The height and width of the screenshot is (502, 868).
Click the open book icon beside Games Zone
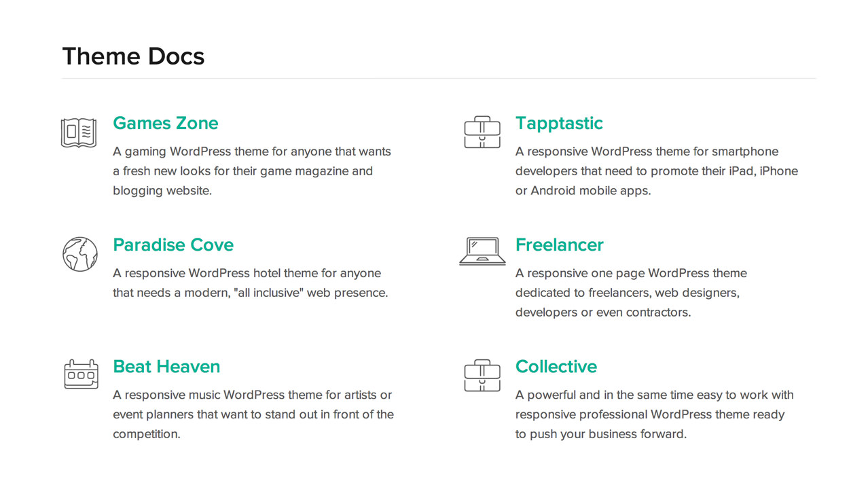[x=79, y=132]
